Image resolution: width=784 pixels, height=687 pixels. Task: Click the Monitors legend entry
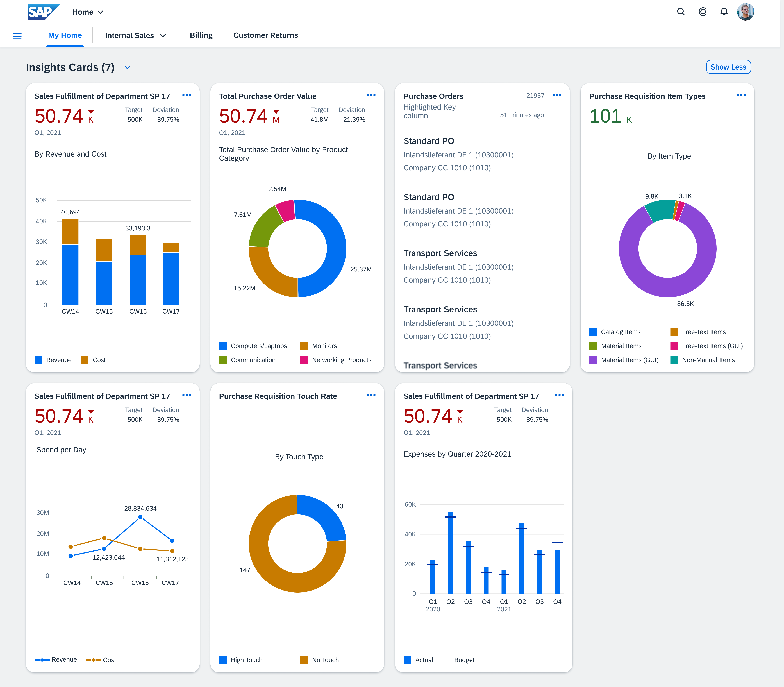pos(319,346)
